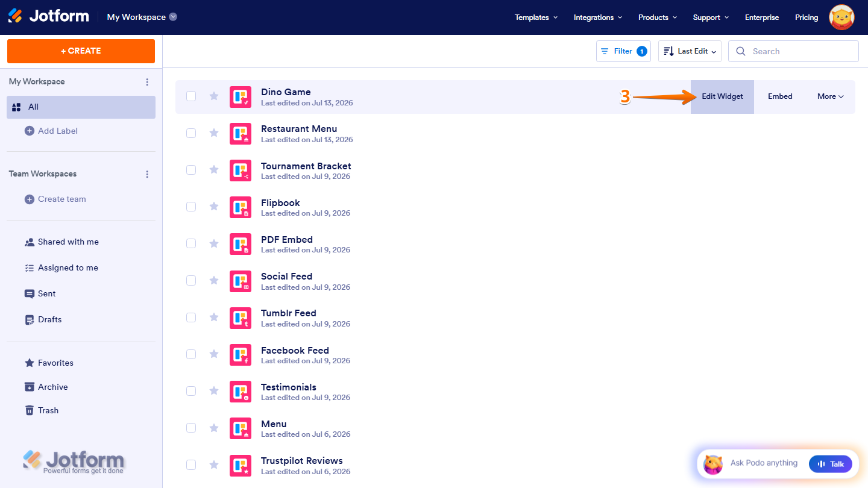Screen dimensions: 868x488
Task: Expand the Support menu
Action: [711, 17]
